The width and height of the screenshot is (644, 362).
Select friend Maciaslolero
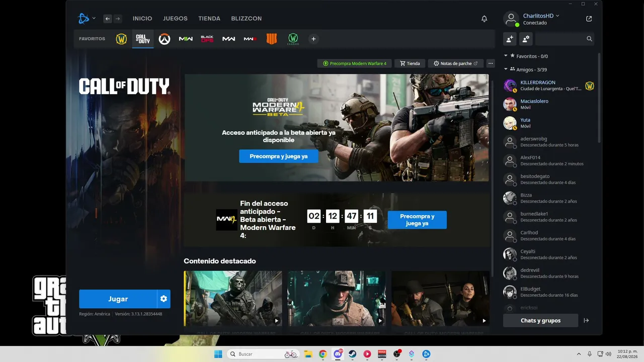[549, 104]
